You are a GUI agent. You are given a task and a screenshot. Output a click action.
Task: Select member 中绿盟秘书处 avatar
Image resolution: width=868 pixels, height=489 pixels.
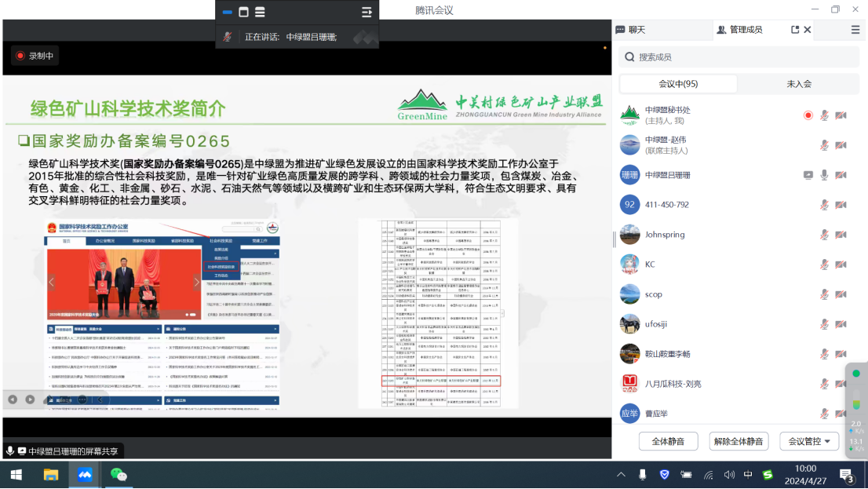point(629,115)
